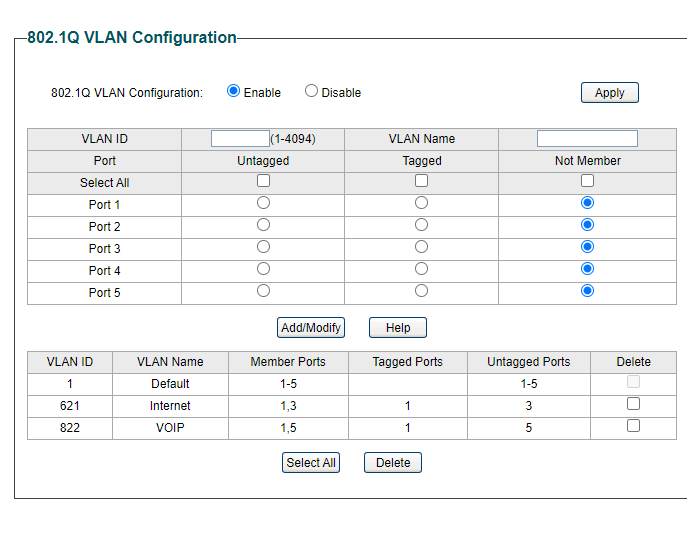Click the Apply button

(609, 92)
